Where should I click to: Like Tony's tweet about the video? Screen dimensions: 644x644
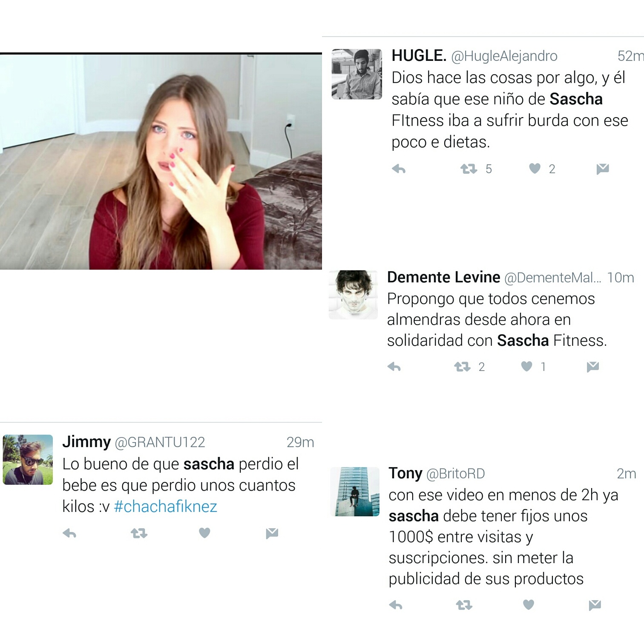click(x=529, y=605)
